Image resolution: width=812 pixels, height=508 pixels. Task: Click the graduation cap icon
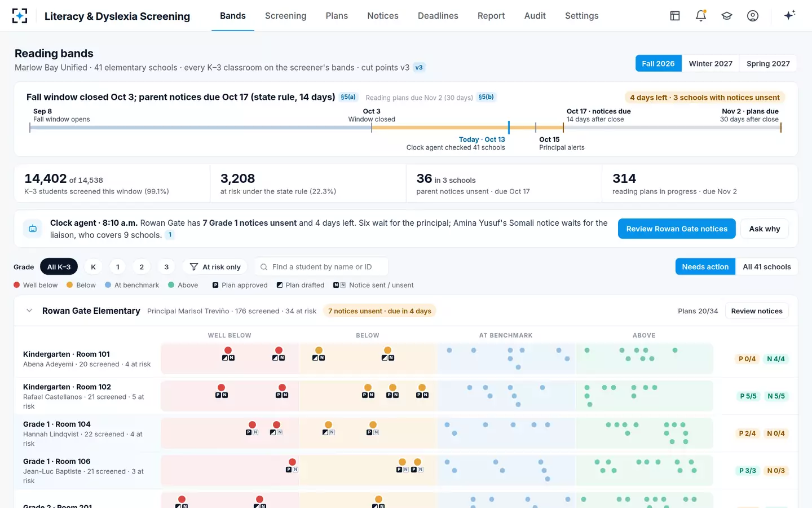click(x=727, y=16)
